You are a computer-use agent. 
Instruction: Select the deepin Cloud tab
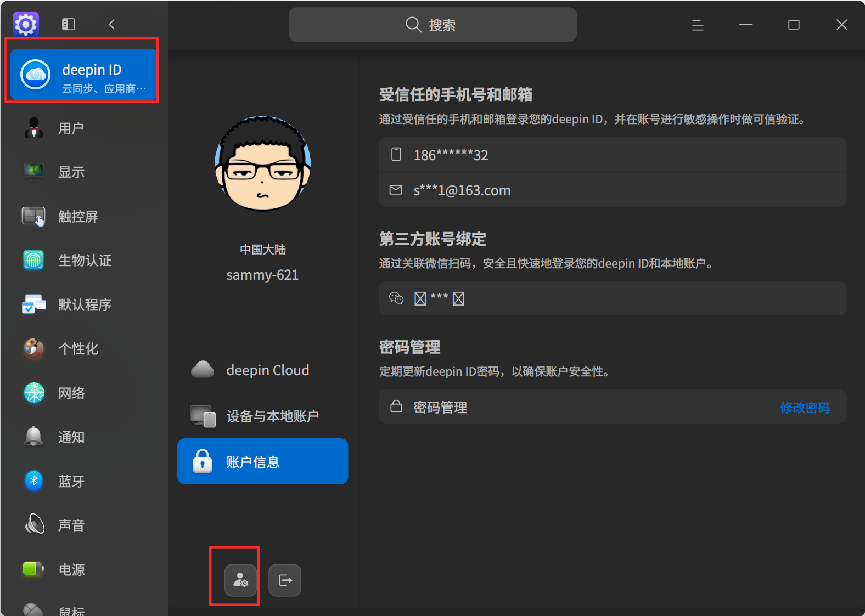pyautogui.click(x=262, y=370)
